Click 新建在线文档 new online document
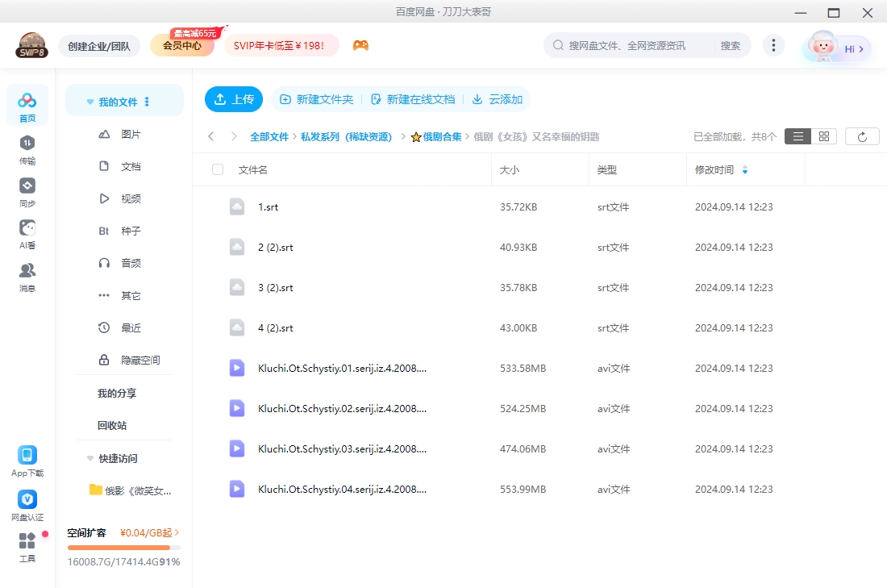 coord(413,99)
